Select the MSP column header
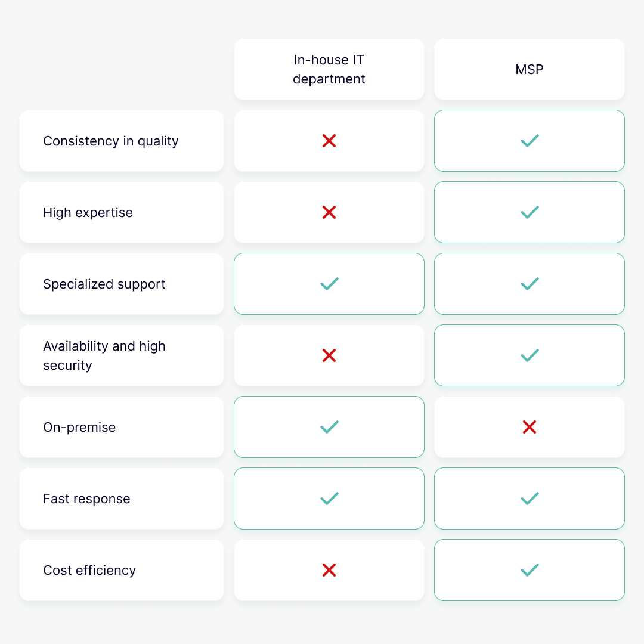Viewport: 644px width, 644px height. [530, 69]
